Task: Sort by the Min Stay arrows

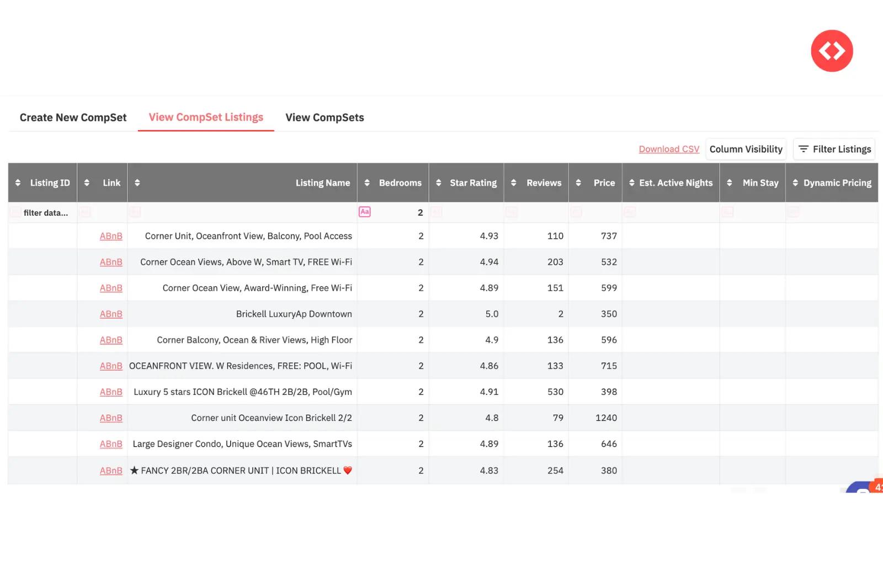Action: 730,183
